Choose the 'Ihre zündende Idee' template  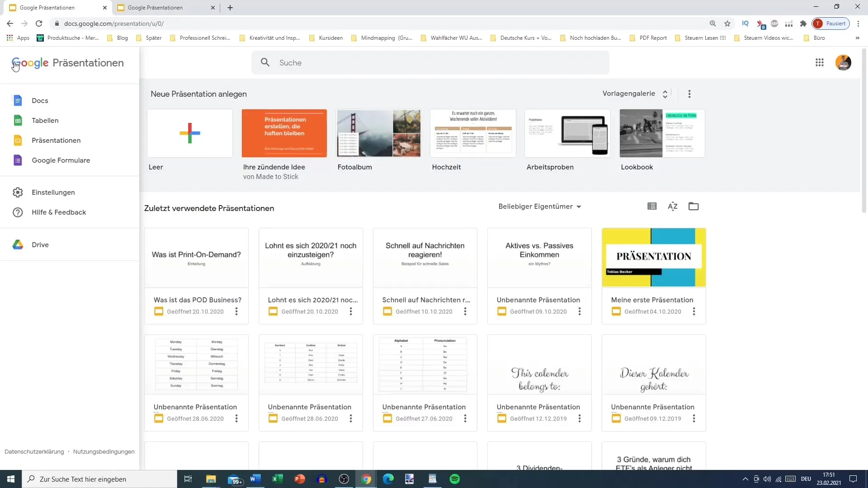(284, 133)
